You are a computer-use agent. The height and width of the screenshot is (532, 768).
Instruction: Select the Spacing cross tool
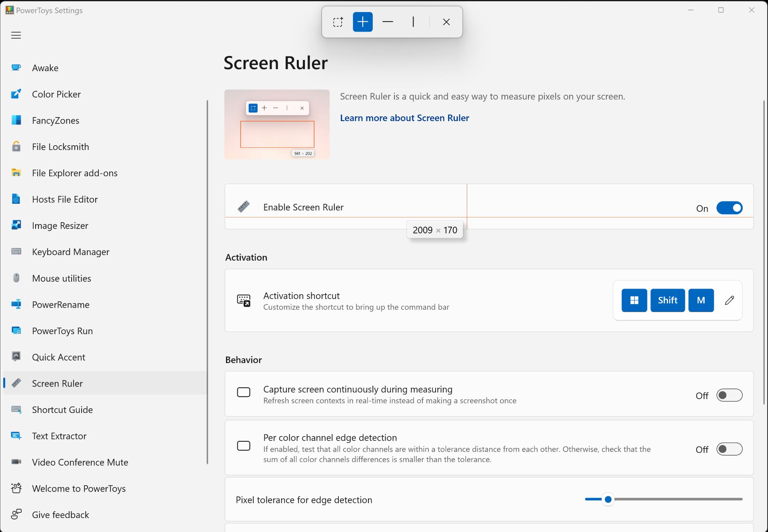coord(362,22)
